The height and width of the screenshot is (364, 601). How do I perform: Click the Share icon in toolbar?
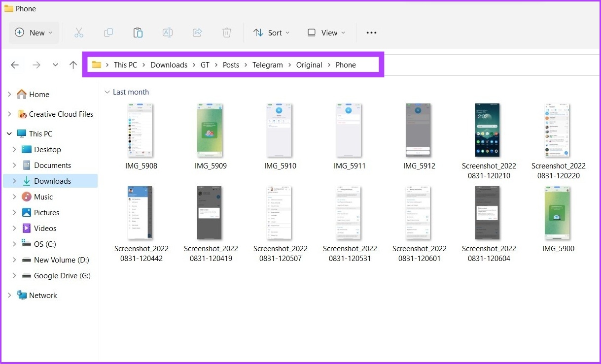click(197, 33)
